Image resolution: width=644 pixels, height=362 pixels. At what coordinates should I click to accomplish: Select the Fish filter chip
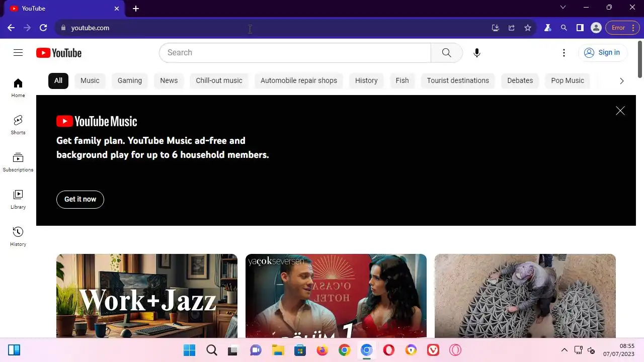click(x=402, y=80)
